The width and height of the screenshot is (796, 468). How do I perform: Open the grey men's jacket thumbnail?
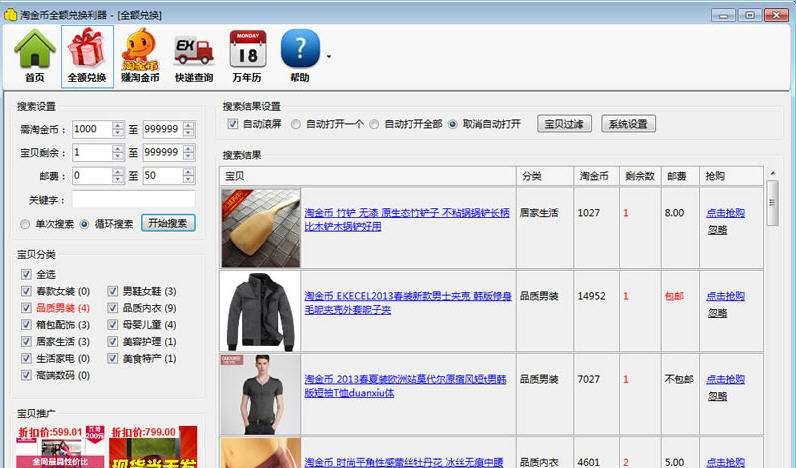point(260,311)
